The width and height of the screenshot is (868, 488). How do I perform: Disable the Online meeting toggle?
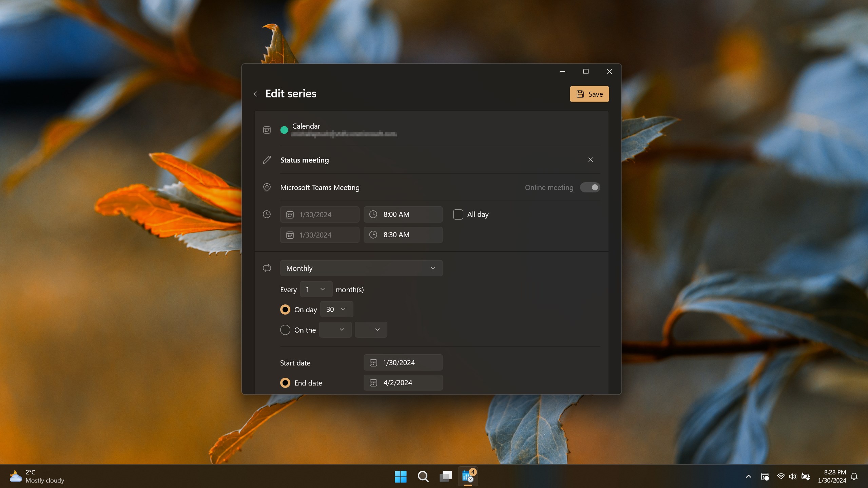(x=590, y=187)
